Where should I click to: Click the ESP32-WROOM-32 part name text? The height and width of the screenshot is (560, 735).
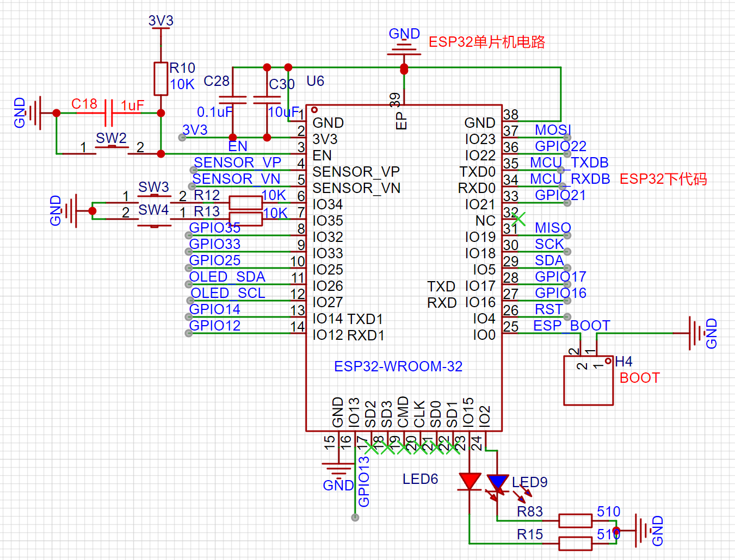click(x=398, y=366)
